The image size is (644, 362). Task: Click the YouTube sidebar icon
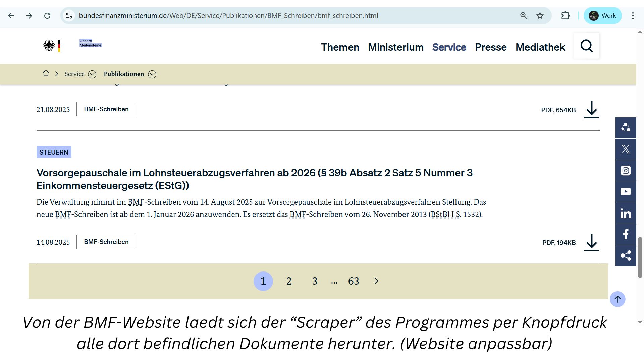coord(626,192)
